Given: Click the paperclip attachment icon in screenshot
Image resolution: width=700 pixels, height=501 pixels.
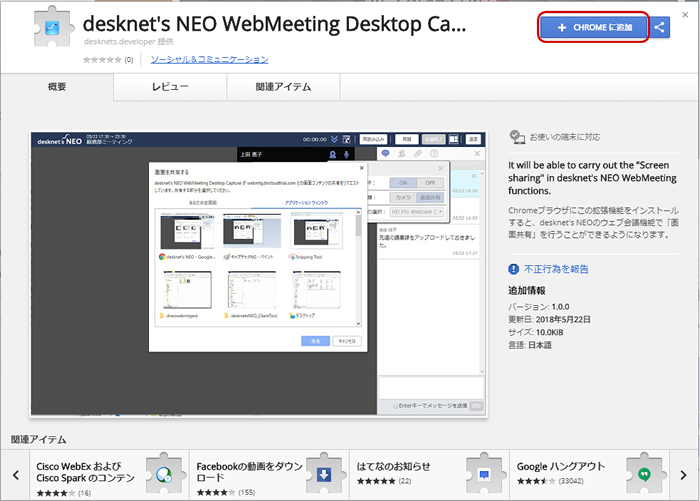Looking at the screenshot, I should click(x=418, y=153).
